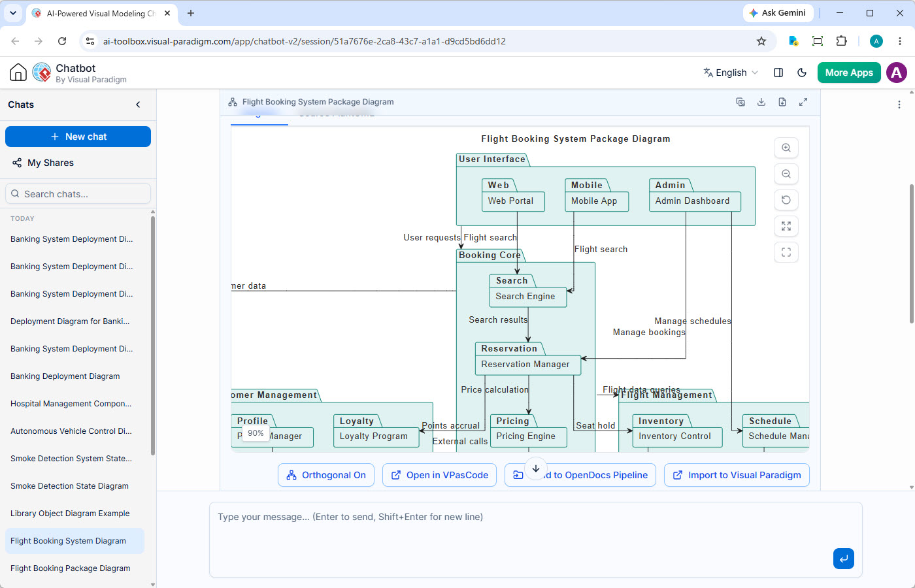Open browser extensions puzzle icon

tap(842, 41)
